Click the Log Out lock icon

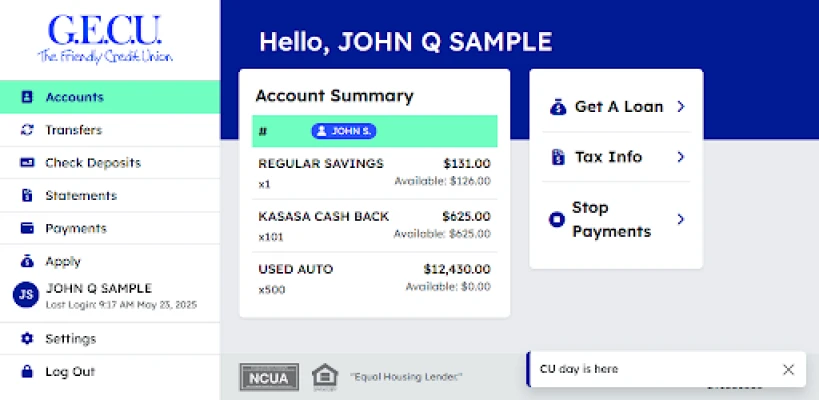[x=27, y=371]
